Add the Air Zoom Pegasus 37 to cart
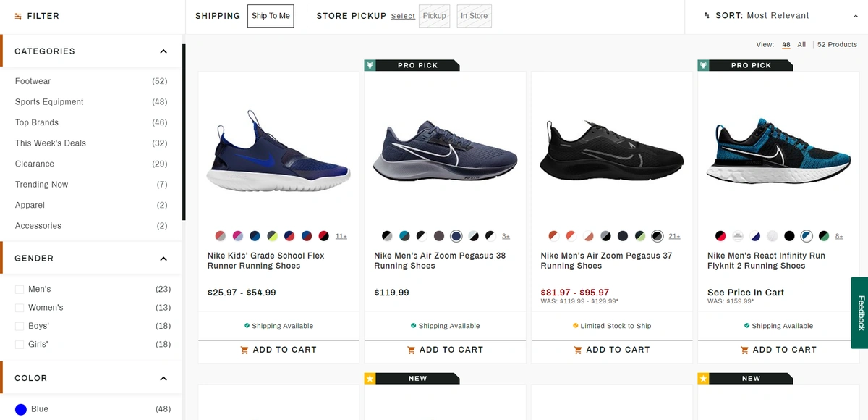This screenshot has width=868, height=420. point(611,350)
